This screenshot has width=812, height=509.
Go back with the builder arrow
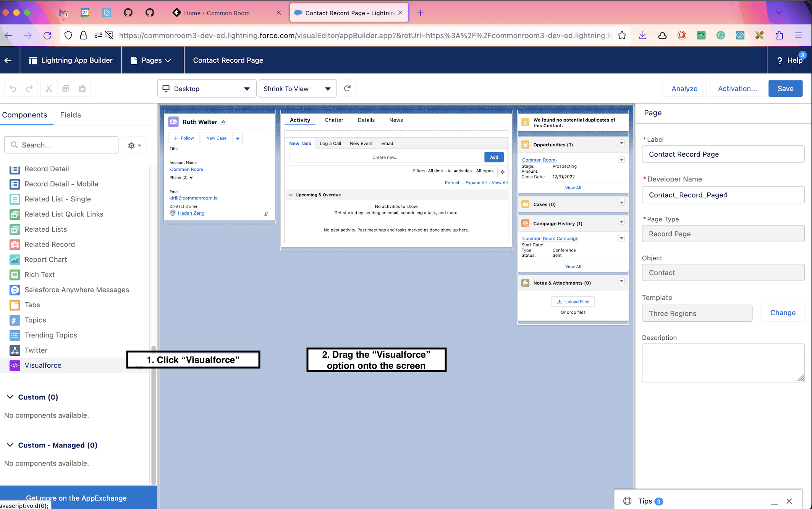(x=8, y=60)
